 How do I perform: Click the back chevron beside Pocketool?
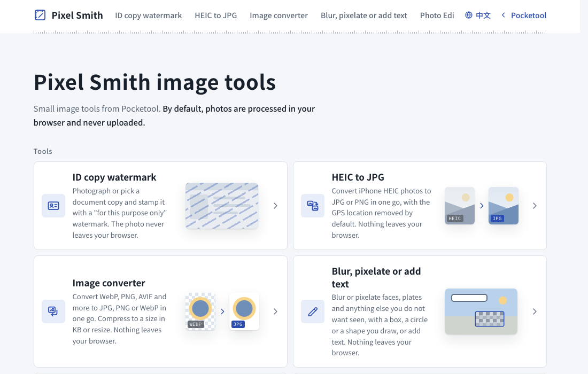point(503,15)
